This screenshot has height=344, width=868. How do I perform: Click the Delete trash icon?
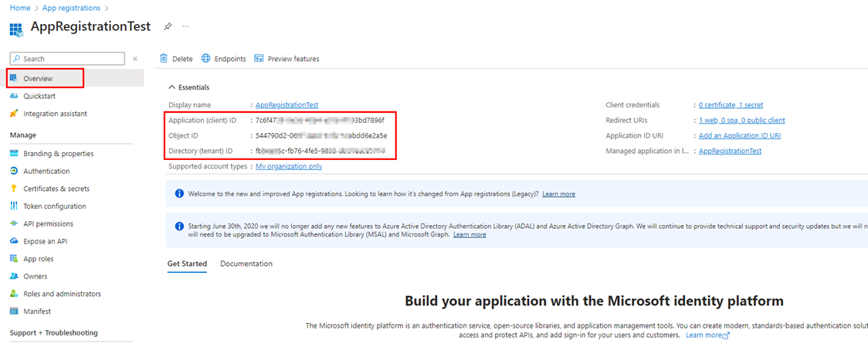[x=164, y=59]
